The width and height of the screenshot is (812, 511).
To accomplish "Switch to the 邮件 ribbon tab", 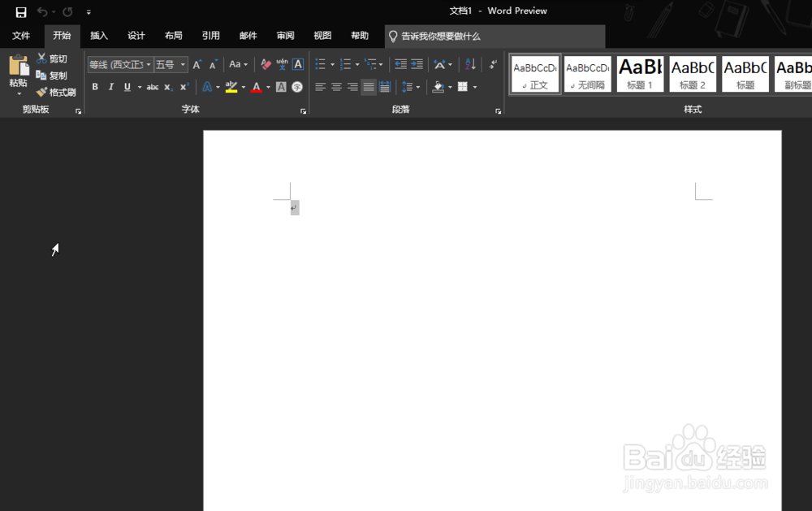I will pos(248,36).
